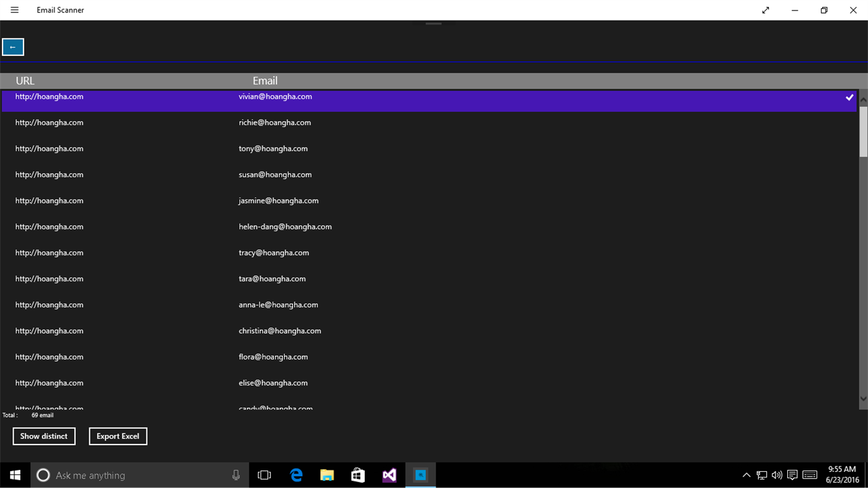Launch Visual Studio from the taskbar
Viewport: 868px width, 488px height.
click(x=389, y=475)
